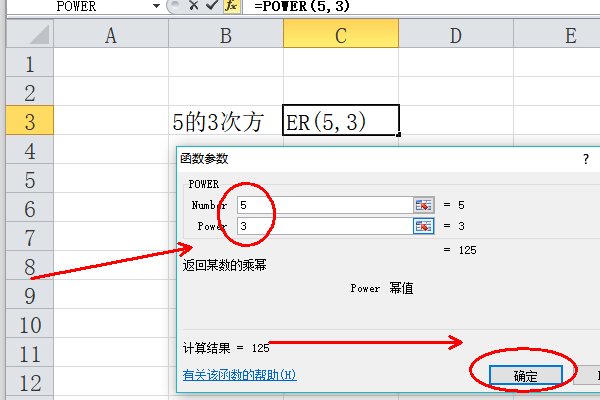Select column C header

click(x=341, y=35)
